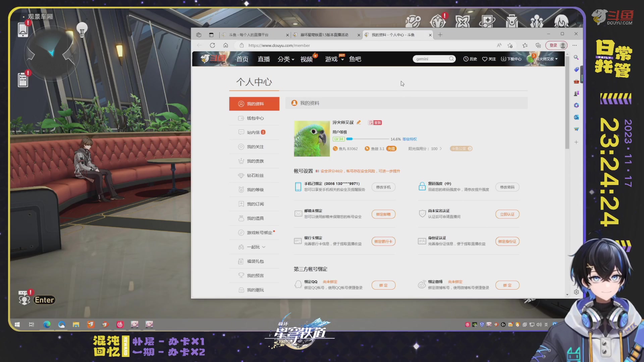Viewport: 644px width, 362px height.
Task: Open 福袋礼包 in sidebar
Action: pyautogui.click(x=254, y=261)
